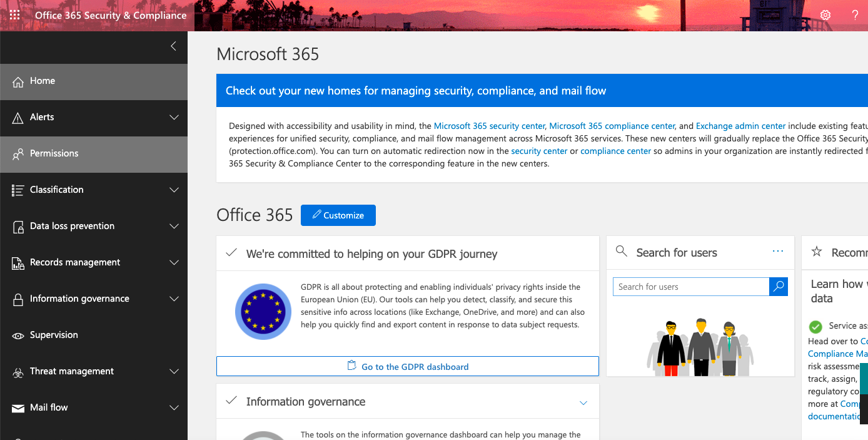Click the people illustration in users card

700,345
